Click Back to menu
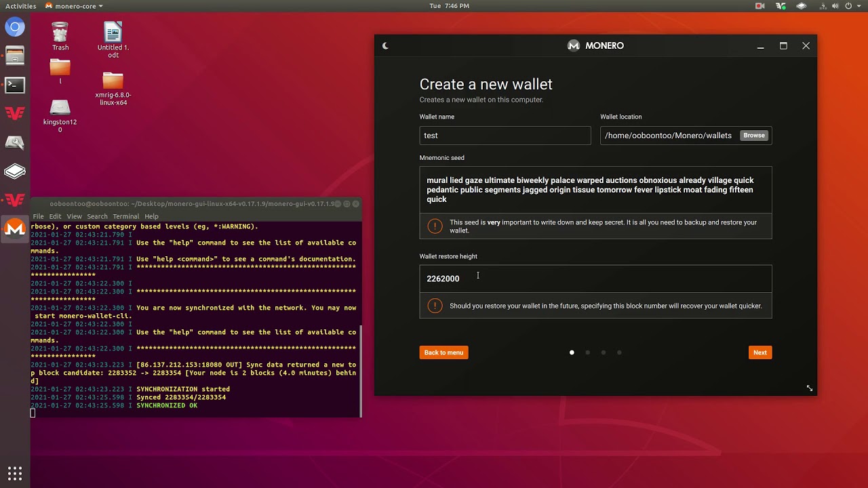Screen dimensions: 868x488 pos(443,352)
